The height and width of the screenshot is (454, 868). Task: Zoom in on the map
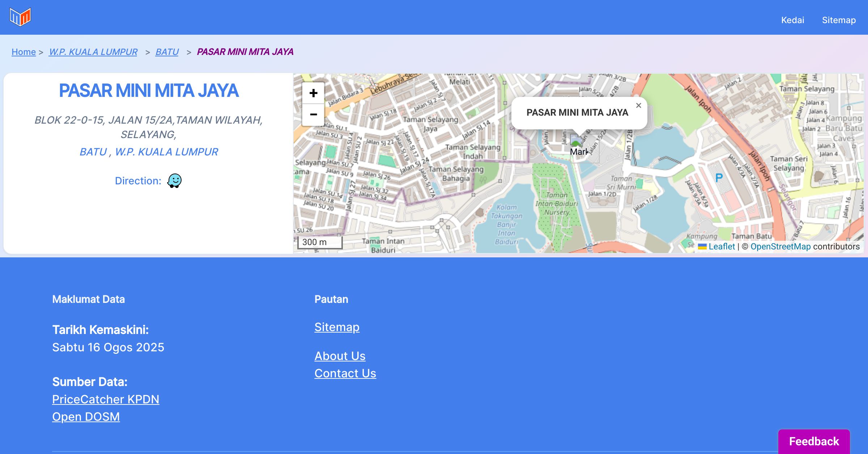313,93
